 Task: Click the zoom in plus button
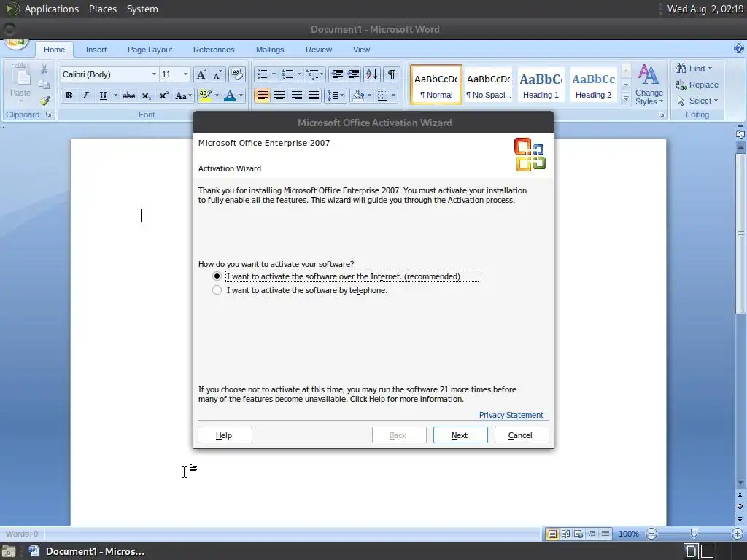738,534
